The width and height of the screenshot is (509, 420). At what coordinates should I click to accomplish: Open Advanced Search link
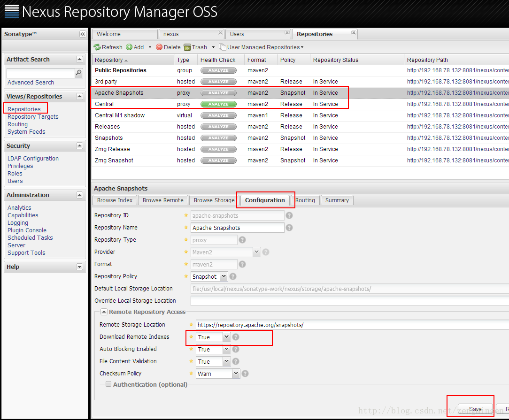tap(31, 83)
